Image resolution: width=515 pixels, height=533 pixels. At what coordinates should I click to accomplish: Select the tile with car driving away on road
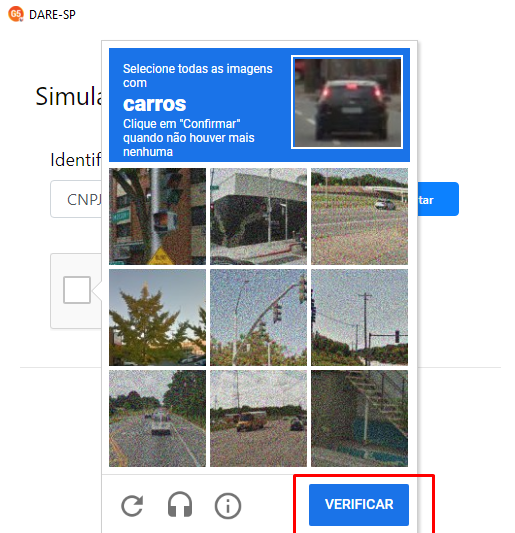(157, 418)
